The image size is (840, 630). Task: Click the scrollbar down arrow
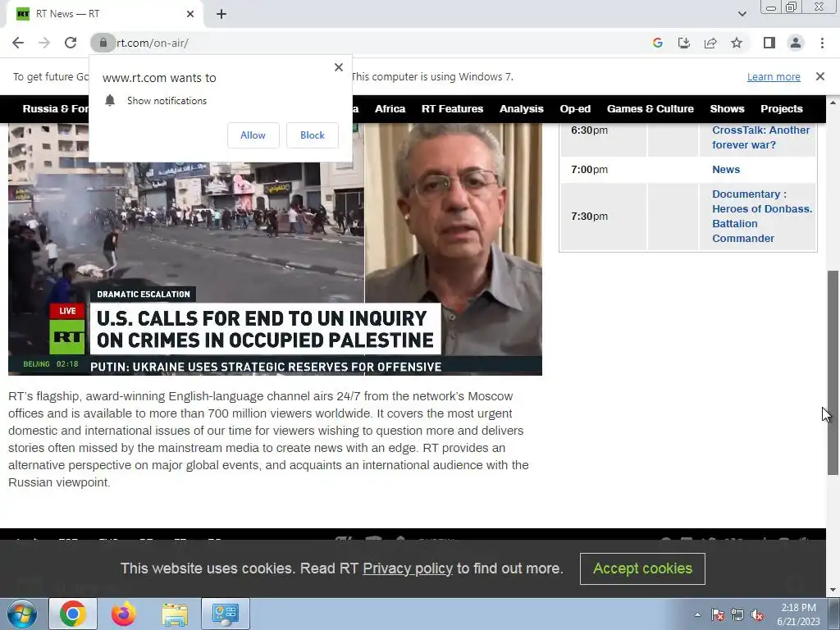coord(833,591)
